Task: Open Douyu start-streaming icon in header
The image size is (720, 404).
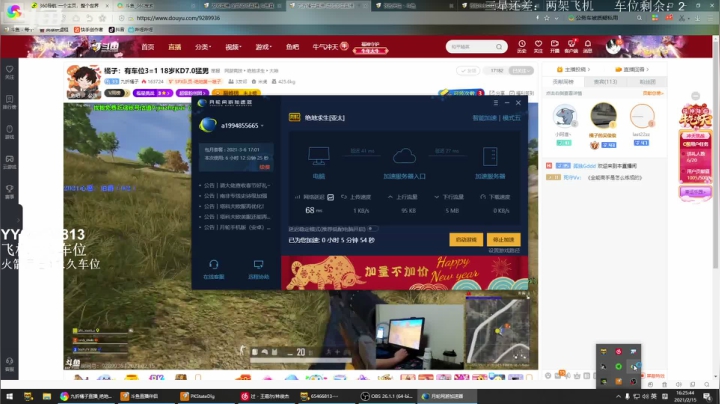Action: tap(555, 46)
